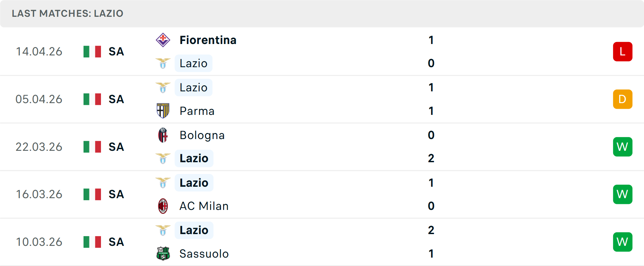
Task: Click W badge for Sassuolo match
Action: 623,242
